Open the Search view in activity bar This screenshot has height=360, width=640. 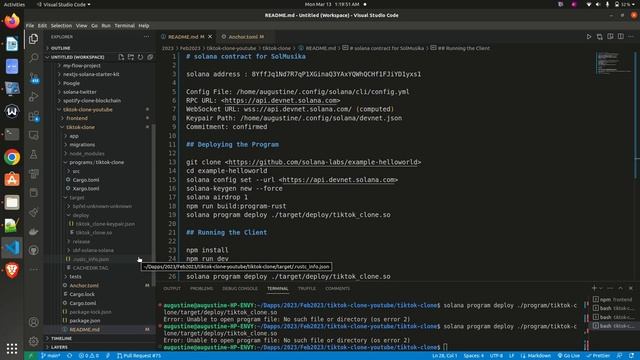coord(33,58)
